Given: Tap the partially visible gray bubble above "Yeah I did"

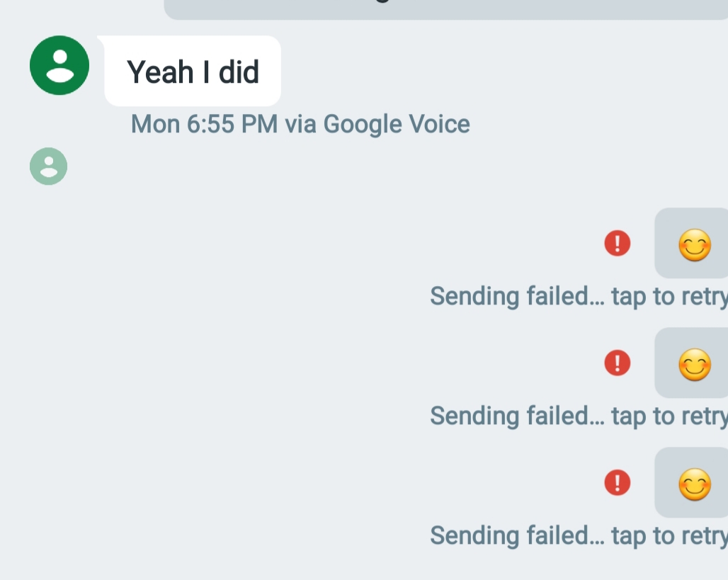Looking at the screenshot, I should pos(446,8).
